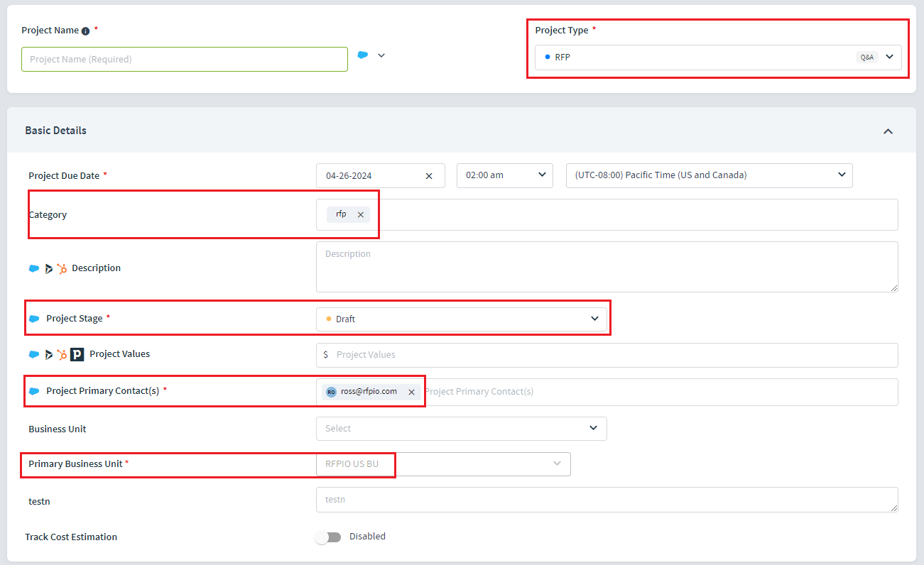Open the Project Stage Draft dropdown
Screen dimensions: 924x565
462,319
